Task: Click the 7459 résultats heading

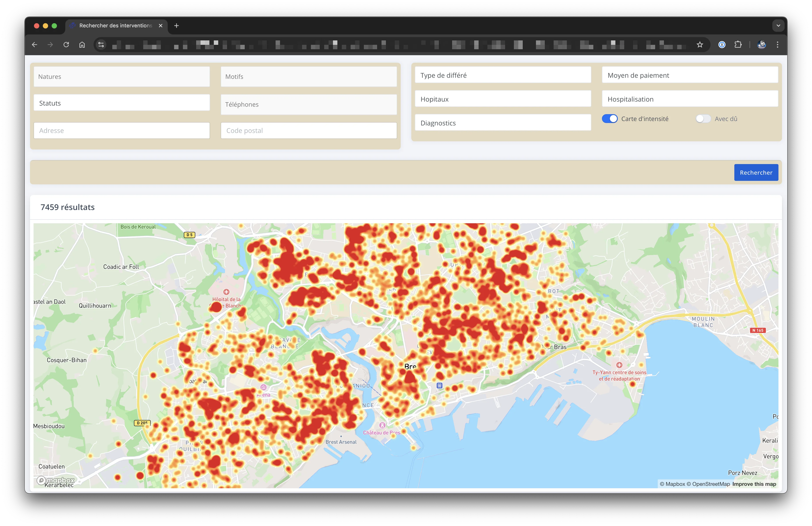Action: tap(68, 207)
